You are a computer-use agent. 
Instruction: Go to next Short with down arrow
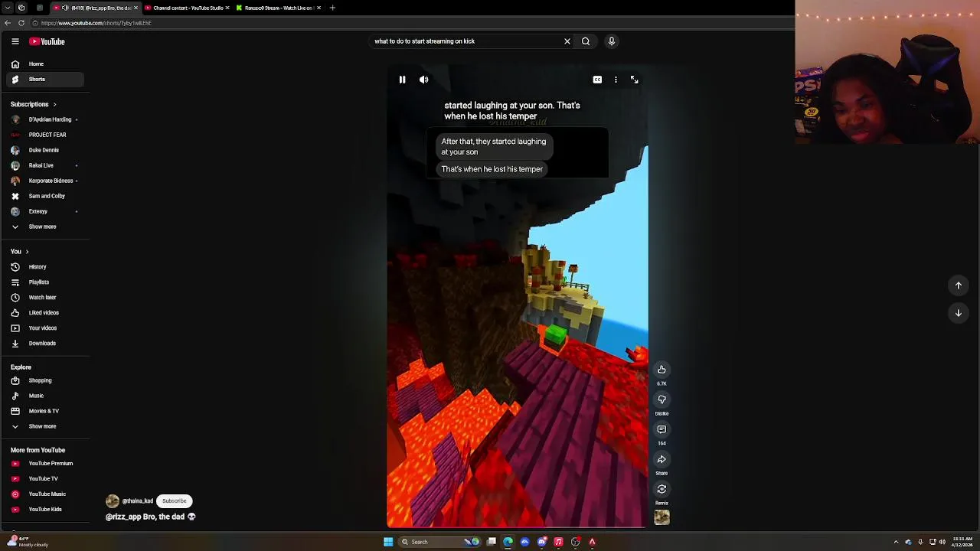958,313
